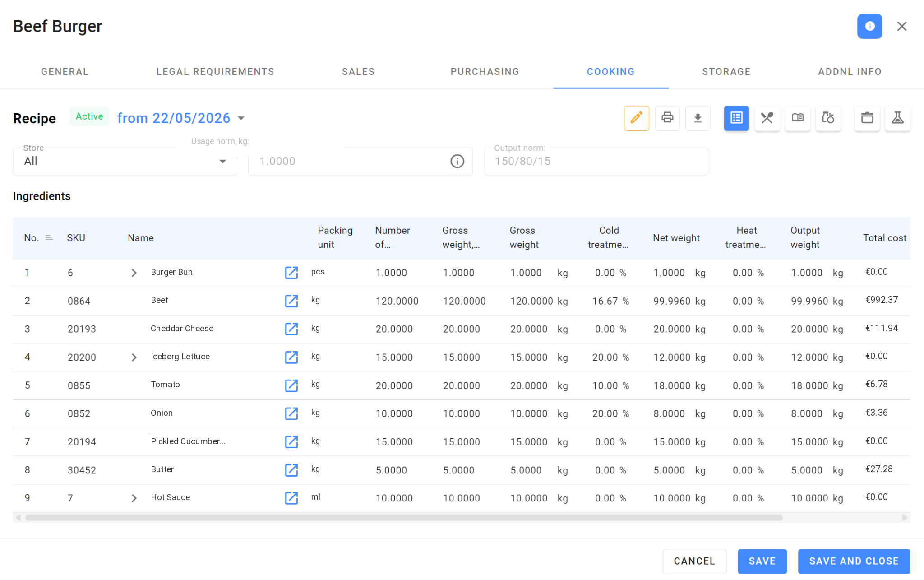Click the Cancel button
This screenshot has height=580, width=924.
694,561
